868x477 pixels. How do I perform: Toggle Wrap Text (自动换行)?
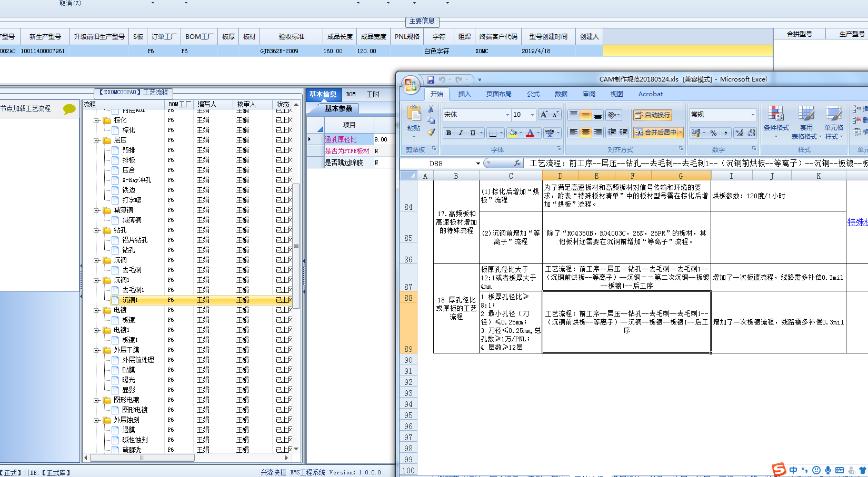pyautogui.click(x=653, y=115)
